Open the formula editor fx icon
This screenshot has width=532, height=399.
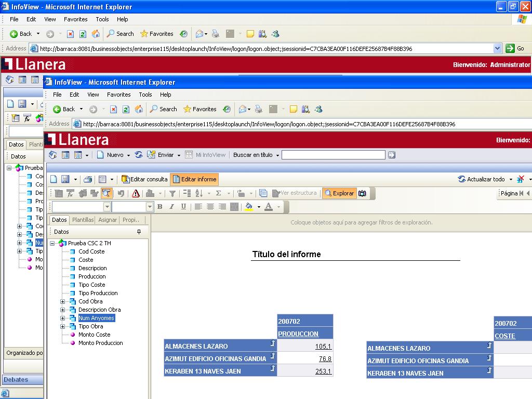pyautogui.click(x=70, y=193)
